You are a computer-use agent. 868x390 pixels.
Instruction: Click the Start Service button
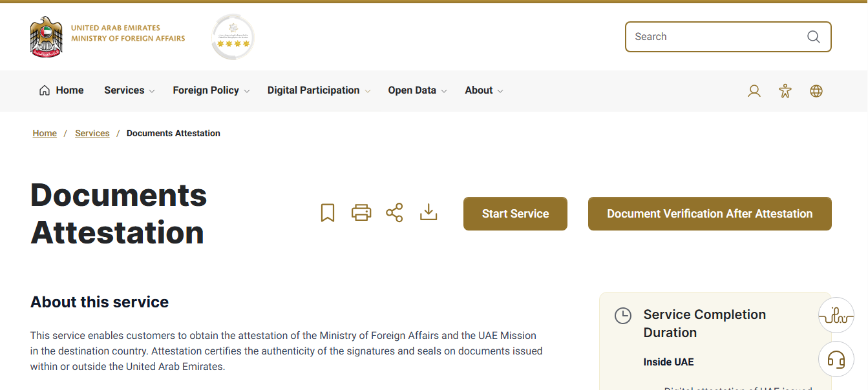coord(515,214)
